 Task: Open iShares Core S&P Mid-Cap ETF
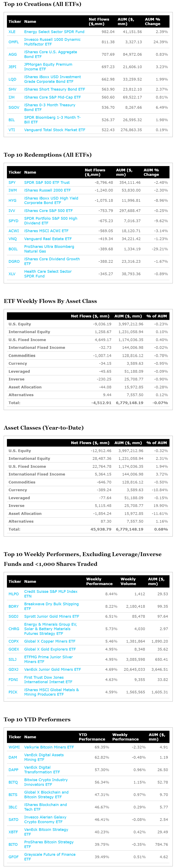pos(52,97)
